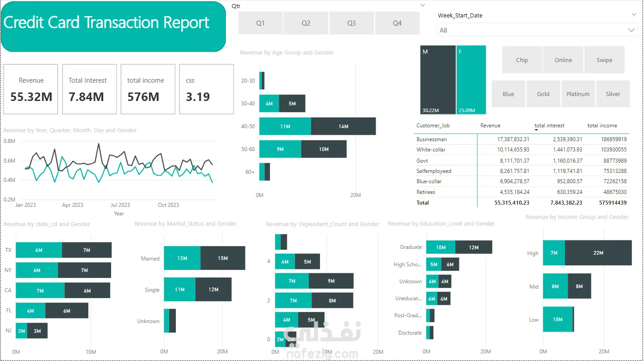Select the Blue card category
The image size is (644, 361).
[508, 94]
